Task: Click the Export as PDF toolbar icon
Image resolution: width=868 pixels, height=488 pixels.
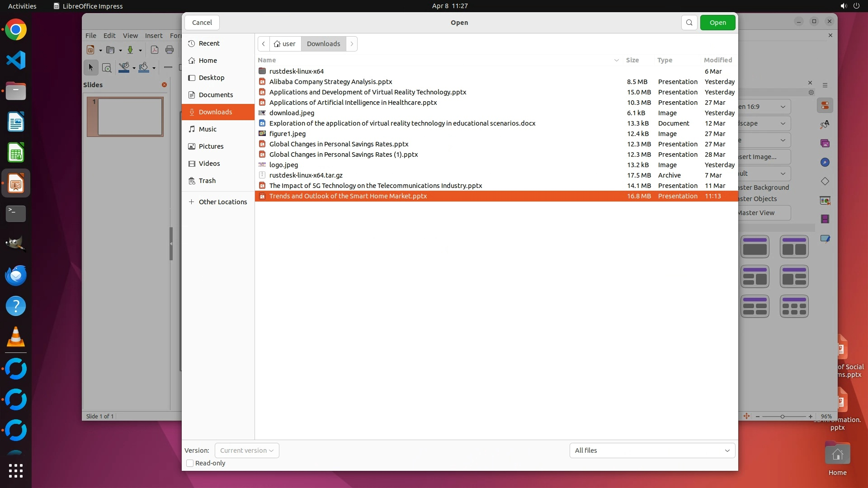Action: [x=154, y=50]
